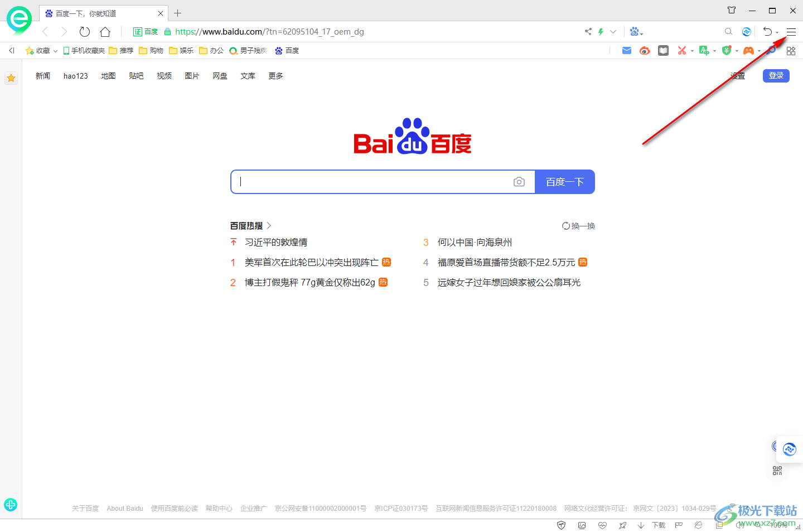Open hot search 何以中国·向海泉州
The width and height of the screenshot is (803, 532).
(475, 242)
